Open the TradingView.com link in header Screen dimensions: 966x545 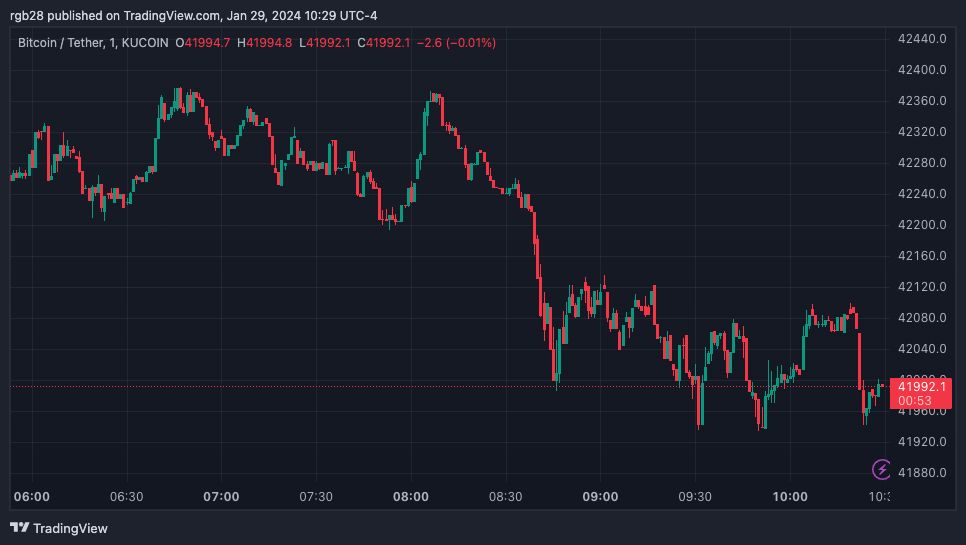click(173, 15)
